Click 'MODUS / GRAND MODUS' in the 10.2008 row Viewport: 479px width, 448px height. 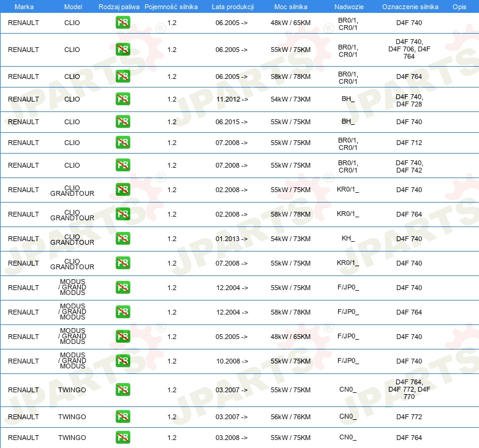tap(72, 360)
